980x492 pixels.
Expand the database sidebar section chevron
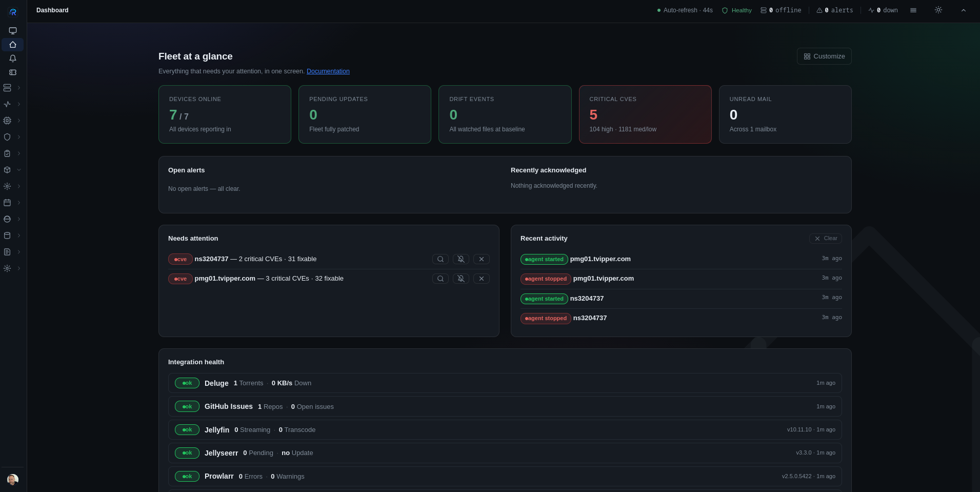19,235
